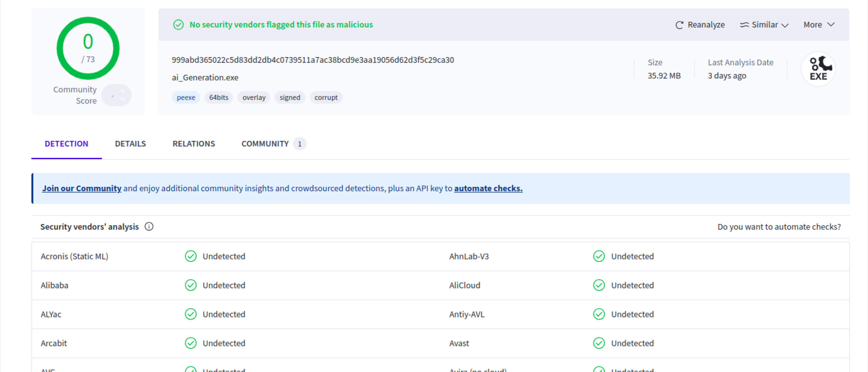Click the Similar icon in header
Image resolution: width=868 pixels, height=372 pixels.
[744, 25]
